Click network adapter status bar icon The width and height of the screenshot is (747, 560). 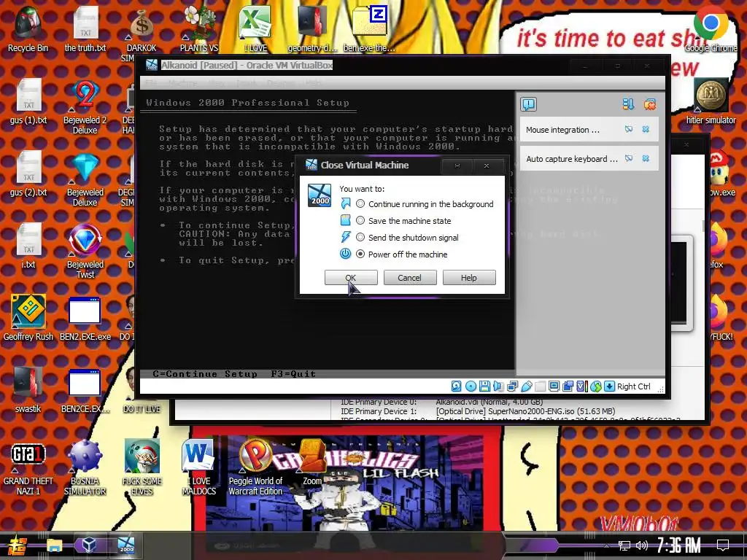[513, 386]
